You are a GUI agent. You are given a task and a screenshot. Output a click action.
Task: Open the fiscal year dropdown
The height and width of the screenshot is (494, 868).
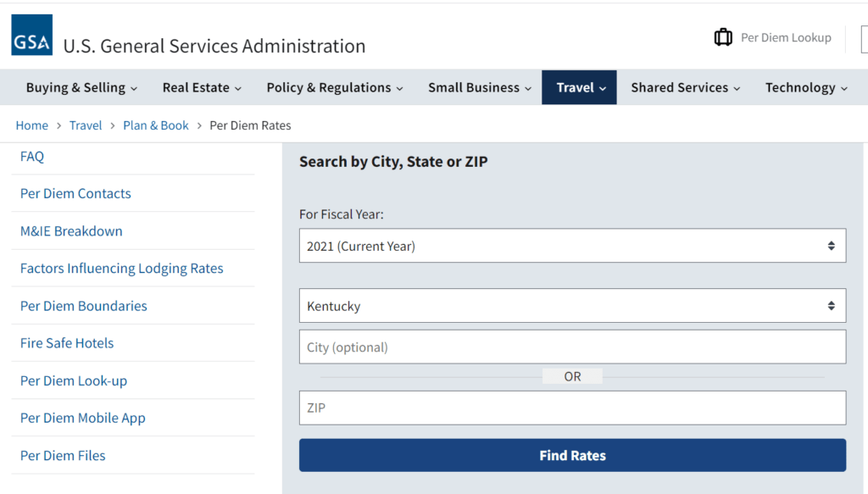click(x=572, y=246)
